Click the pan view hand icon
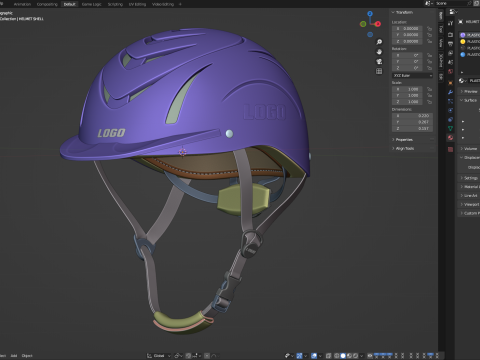Screen dimensions: 480x360 coord(379,52)
